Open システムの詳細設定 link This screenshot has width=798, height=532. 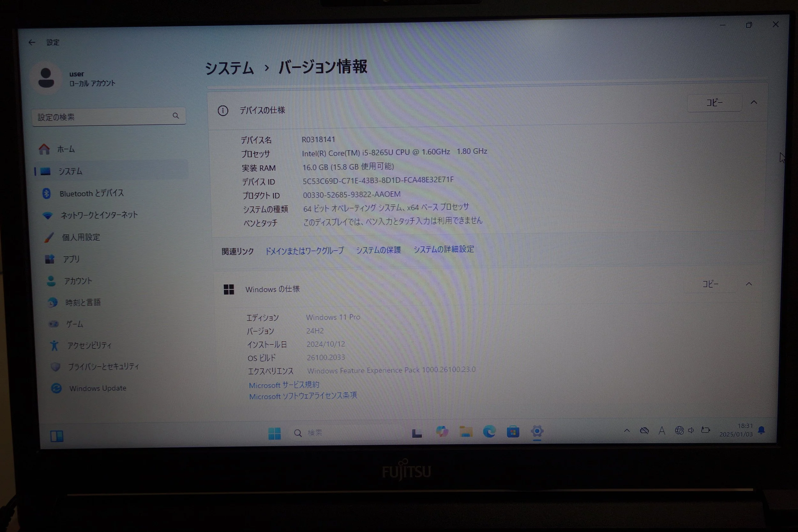(443, 249)
